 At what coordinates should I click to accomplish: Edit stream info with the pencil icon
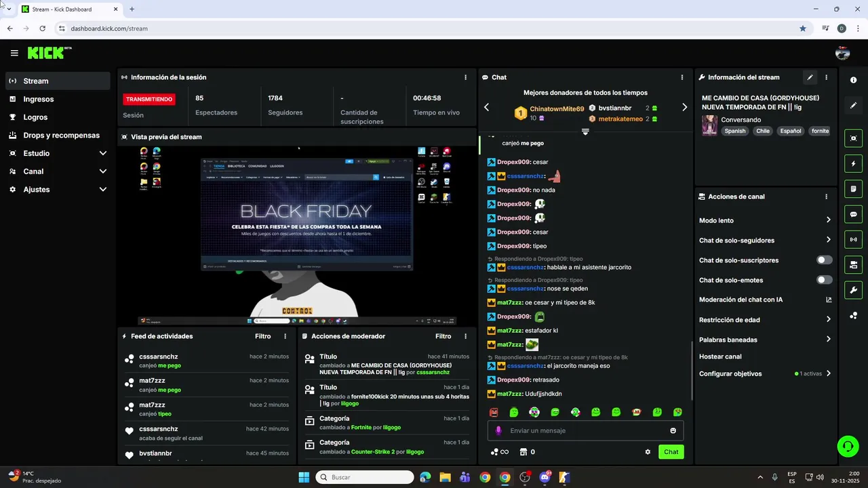[810, 77]
